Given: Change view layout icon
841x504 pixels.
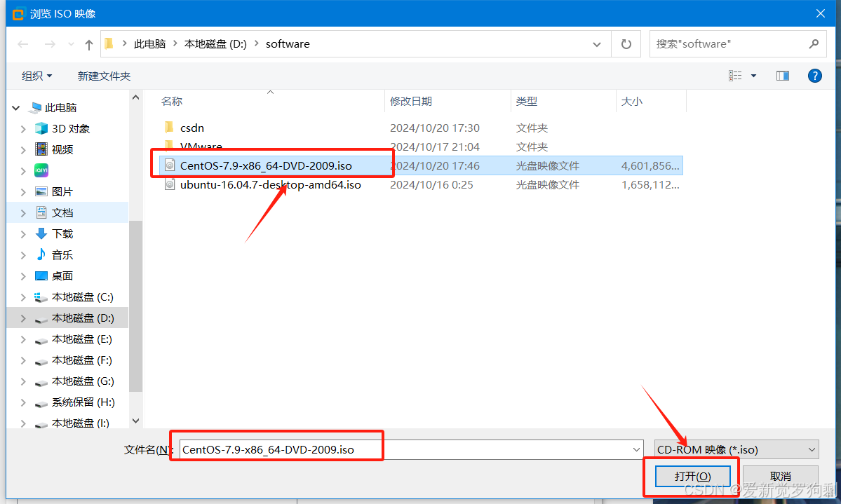Looking at the screenshot, I should pyautogui.click(x=735, y=76).
